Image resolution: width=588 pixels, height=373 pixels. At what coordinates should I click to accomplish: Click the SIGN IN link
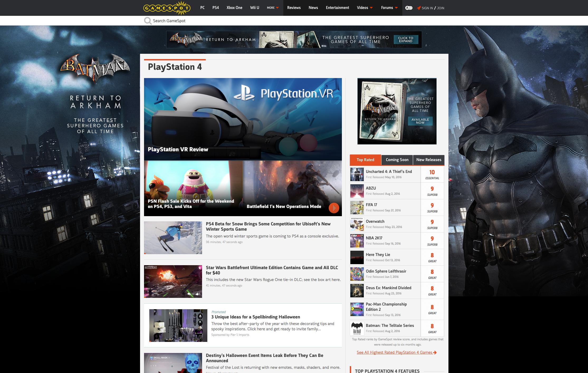coord(427,8)
